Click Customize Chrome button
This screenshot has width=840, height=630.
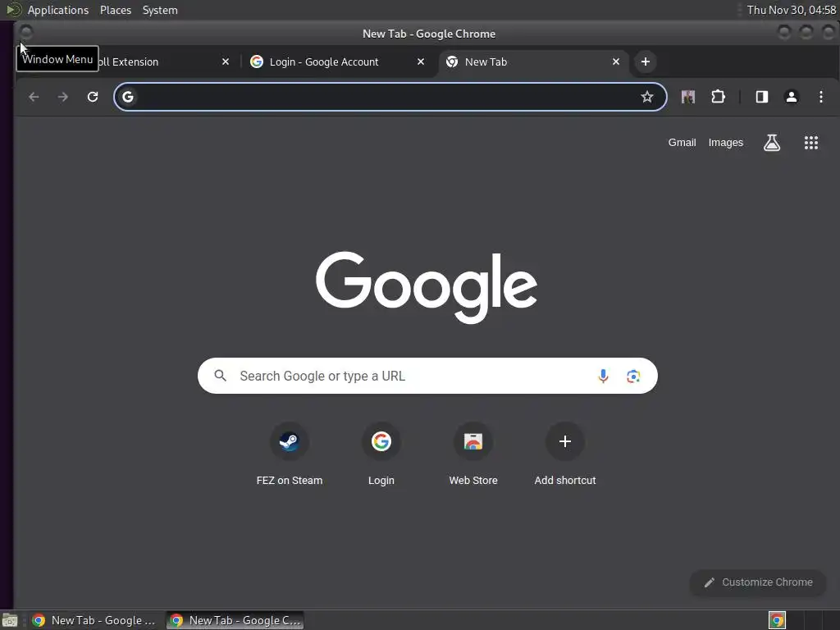(758, 582)
